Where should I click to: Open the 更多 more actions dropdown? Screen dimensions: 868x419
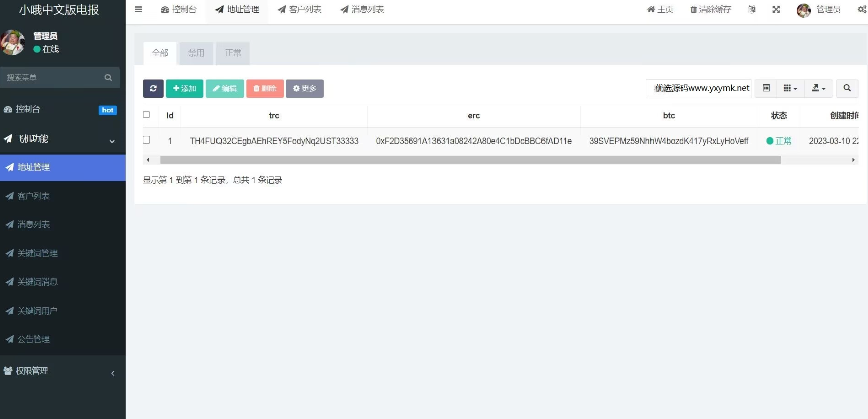[x=305, y=89]
